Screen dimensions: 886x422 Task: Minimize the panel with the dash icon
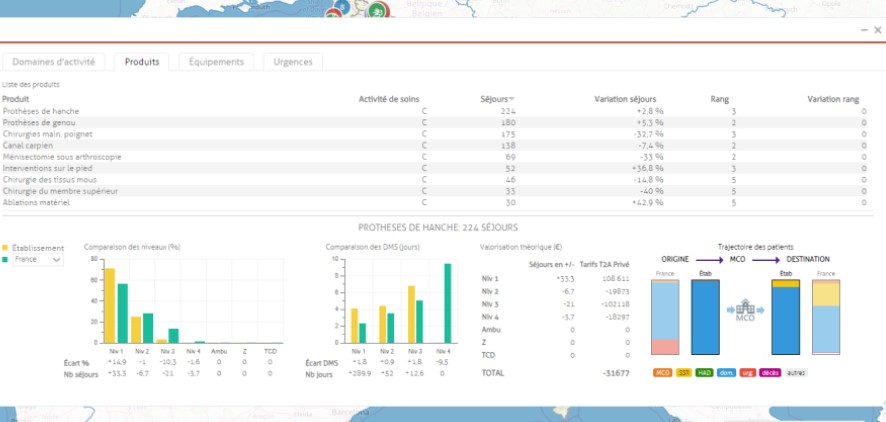click(x=864, y=31)
